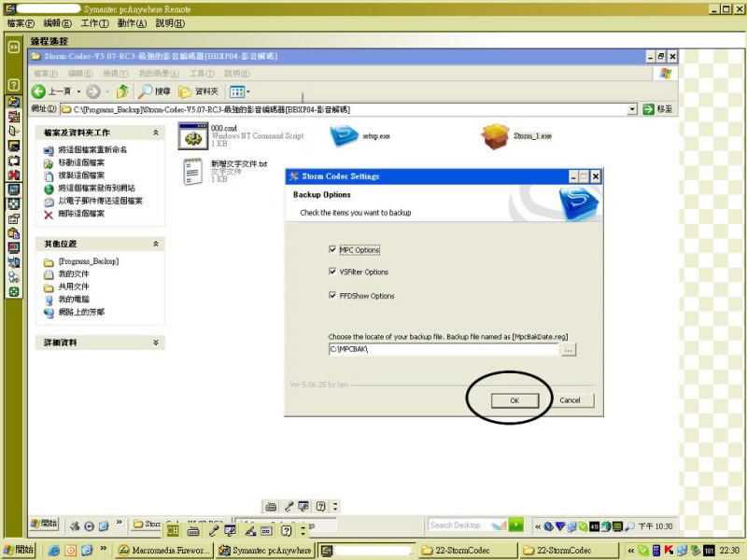
Task: Open pcAnywhere 工作(T) menu
Action: coord(95,22)
